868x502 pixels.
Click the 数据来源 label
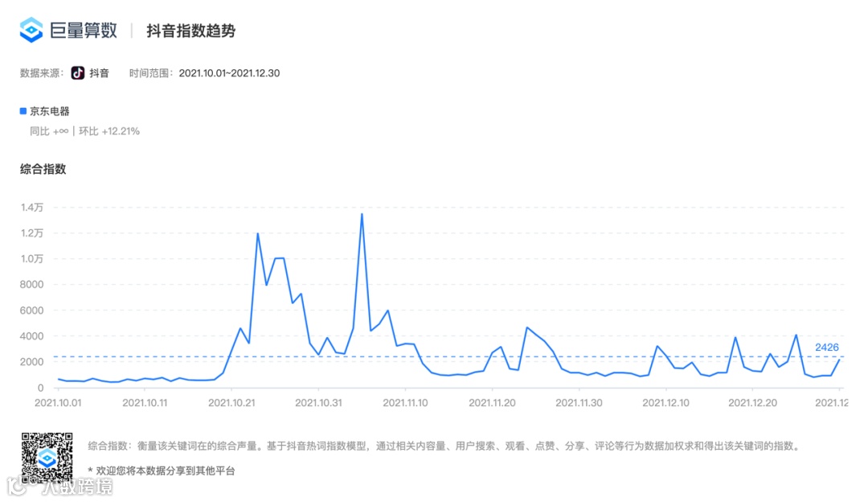[42, 73]
